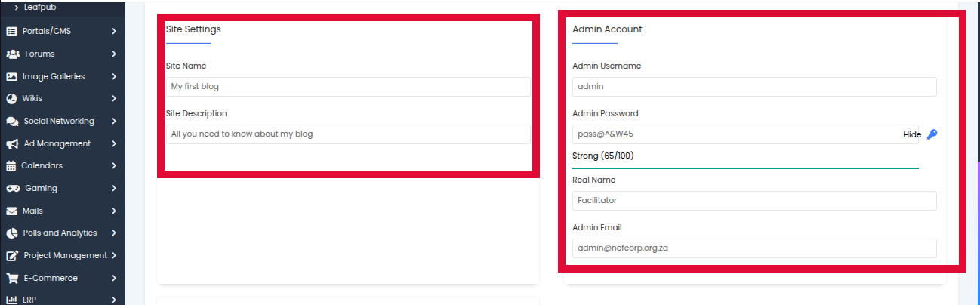Image resolution: width=980 pixels, height=305 pixels.
Task: Click the key icon to generate a password
Action: (932, 134)
